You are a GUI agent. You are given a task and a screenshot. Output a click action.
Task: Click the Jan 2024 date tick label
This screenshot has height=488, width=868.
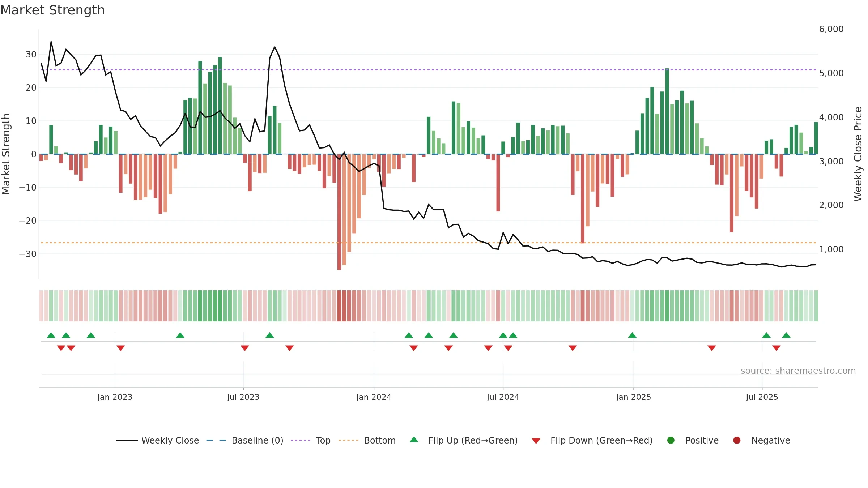[374, 397]
